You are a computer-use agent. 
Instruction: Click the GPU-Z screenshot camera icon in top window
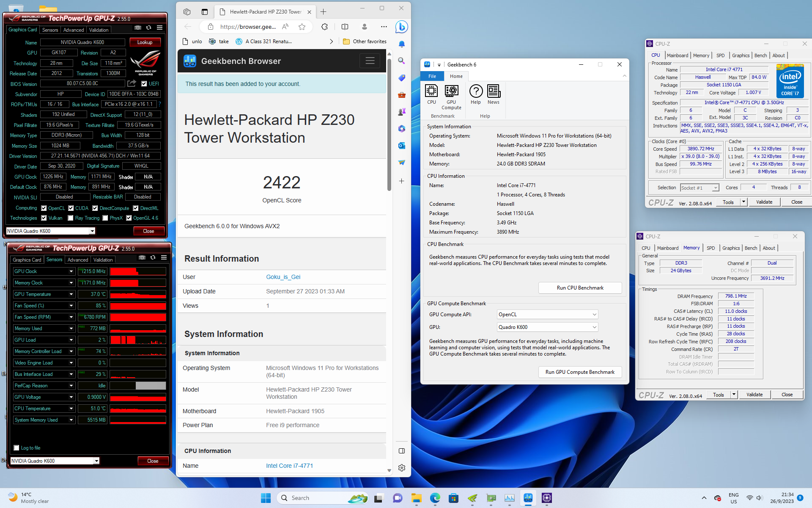point(138,28)
